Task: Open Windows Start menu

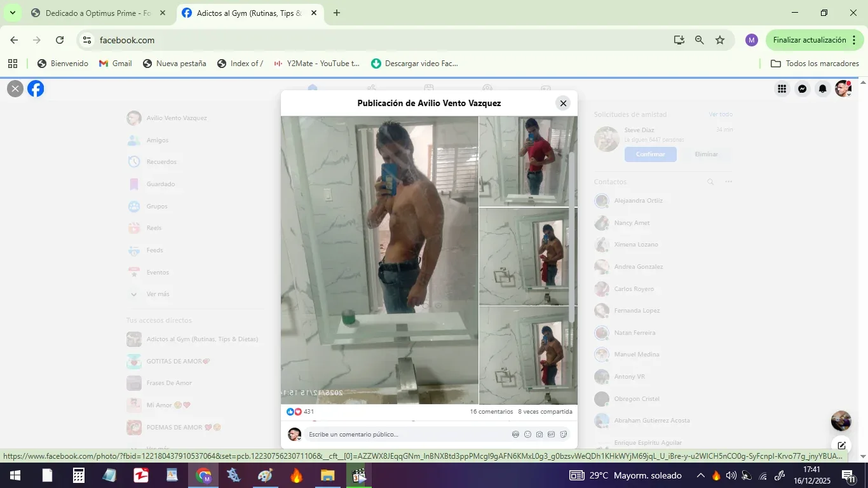Action: 14,475
